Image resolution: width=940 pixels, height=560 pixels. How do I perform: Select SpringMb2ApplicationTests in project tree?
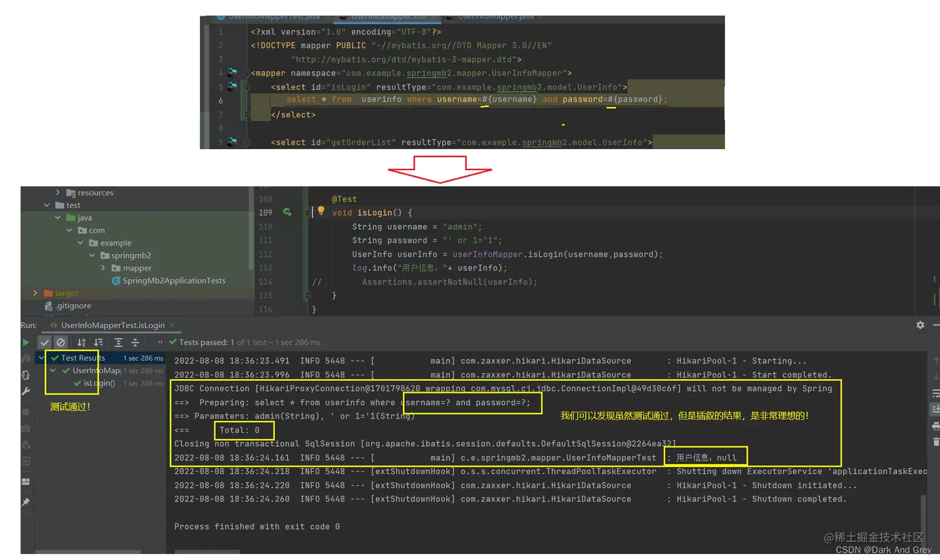point(168,281)
